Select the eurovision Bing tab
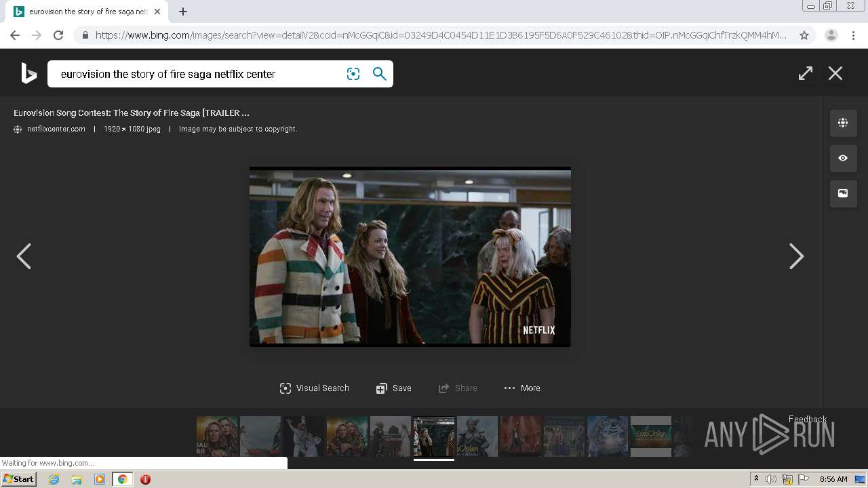The width and height of the screenshot is (868, 488). tap(87, 12)
